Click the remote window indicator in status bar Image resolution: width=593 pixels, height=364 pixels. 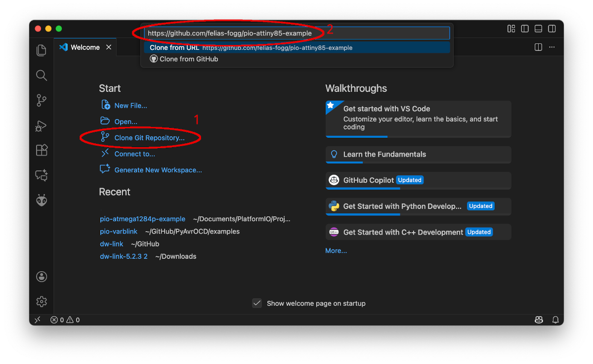coord(37,320)
